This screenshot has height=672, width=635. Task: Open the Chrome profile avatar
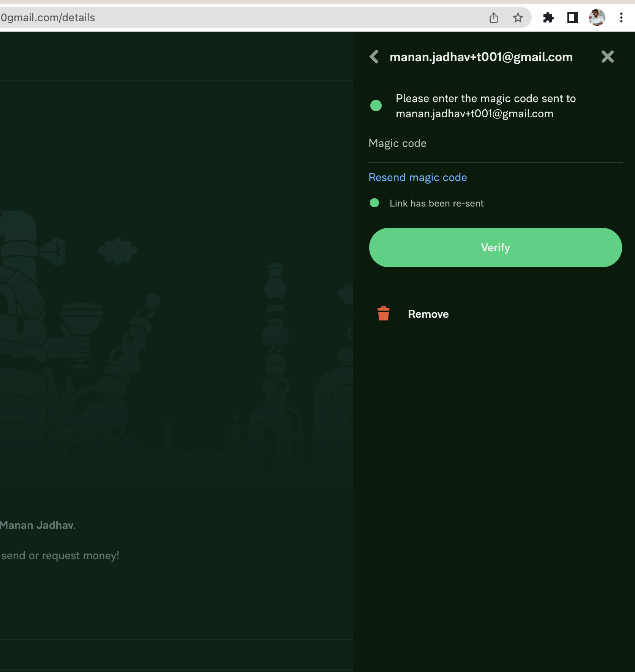tap(597, 17)
